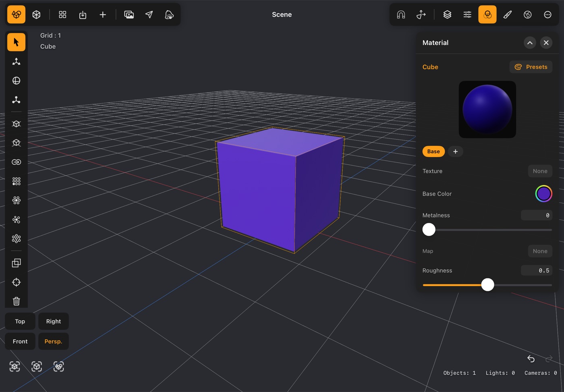564x392 pixels.
Task: Select the arrow pointer tool
Action: (16, 42)
